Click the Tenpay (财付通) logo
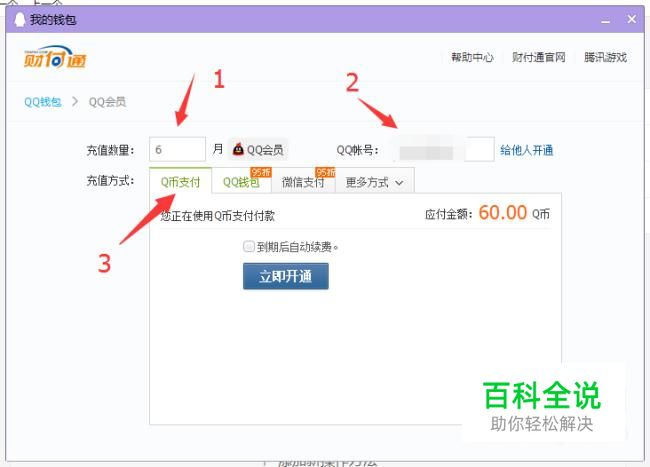 (55, 57)
